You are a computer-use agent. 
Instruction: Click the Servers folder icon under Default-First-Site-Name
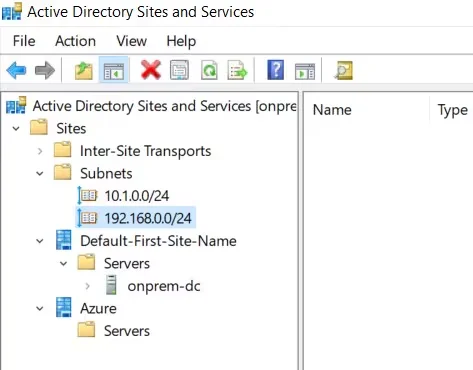click(x=86, y=262)
